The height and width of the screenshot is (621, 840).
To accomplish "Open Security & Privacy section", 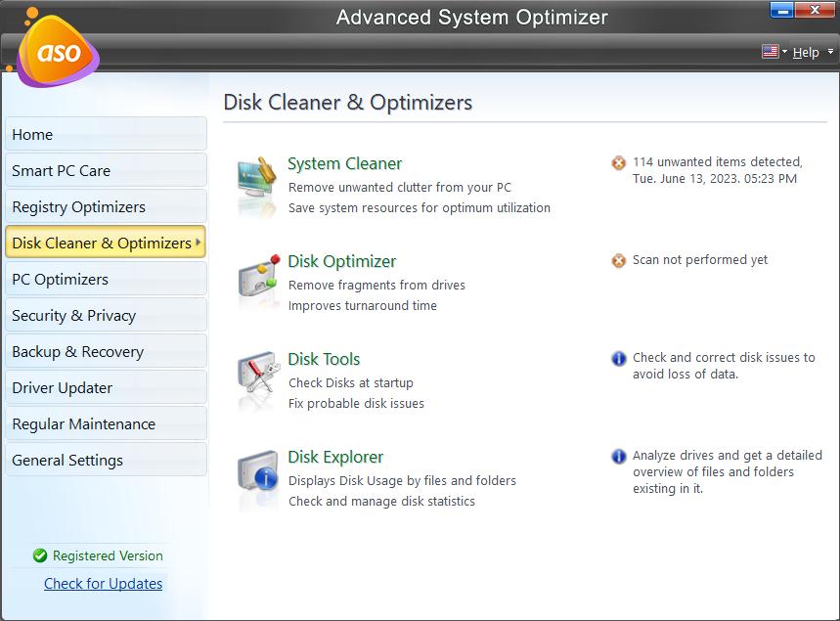I will click(105, 316).
